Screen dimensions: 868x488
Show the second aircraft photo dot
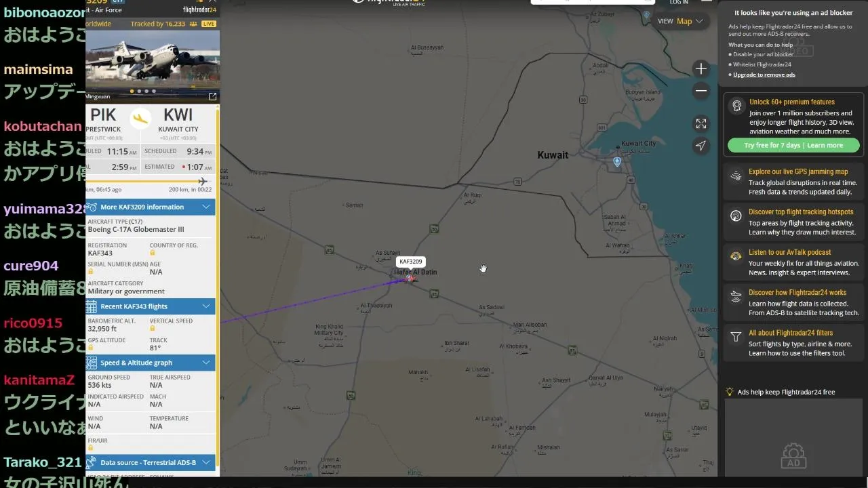[x=139, y=91]
